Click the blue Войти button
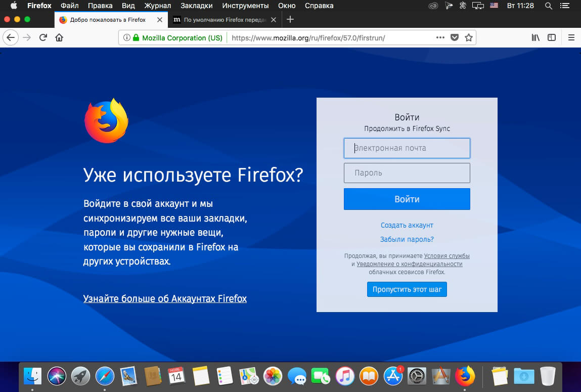Viewport: 581px width, 392px height. 407,199
